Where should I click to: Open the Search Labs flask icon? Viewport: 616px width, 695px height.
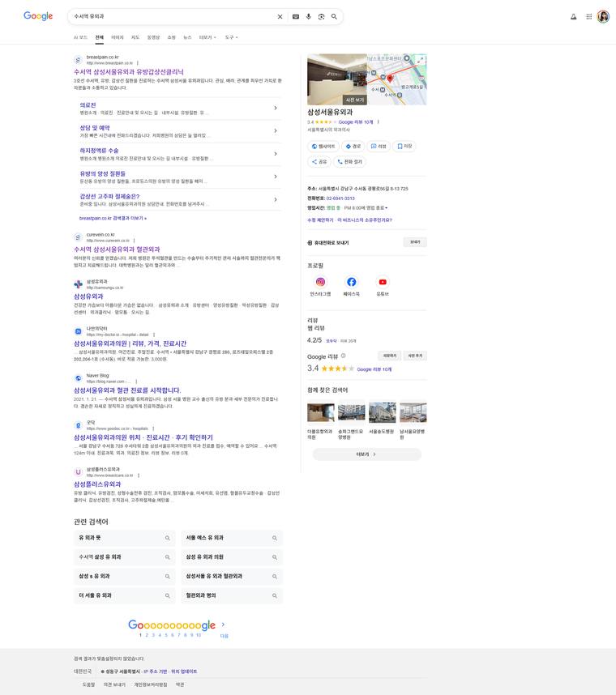point(573,17)
